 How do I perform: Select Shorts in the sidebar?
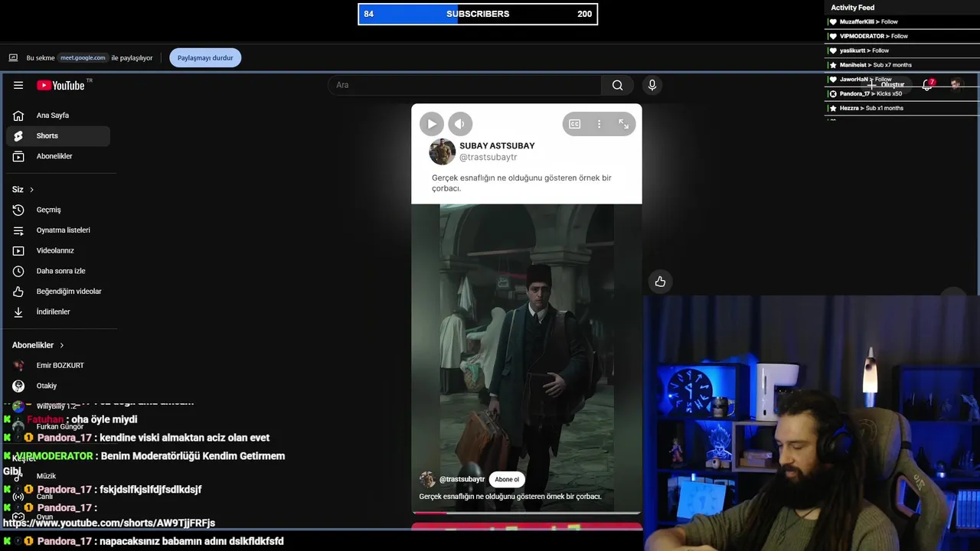pos(58,135)
